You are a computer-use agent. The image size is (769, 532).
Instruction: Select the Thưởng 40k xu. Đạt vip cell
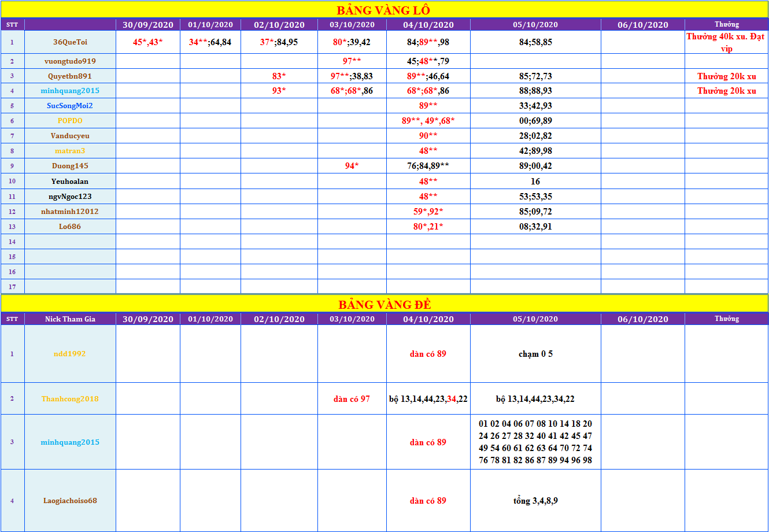pos(726,42)
